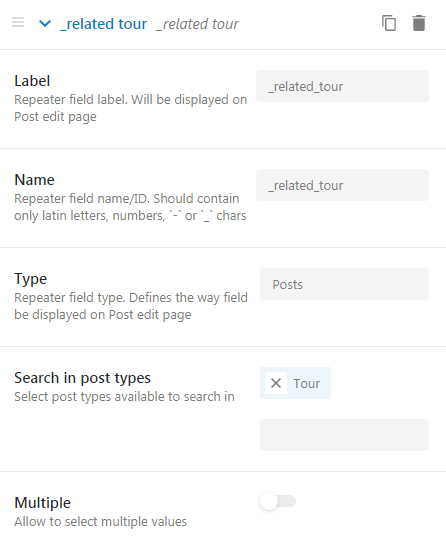Click the Name input field
446x545 pixels.
[x=342, y=185]
